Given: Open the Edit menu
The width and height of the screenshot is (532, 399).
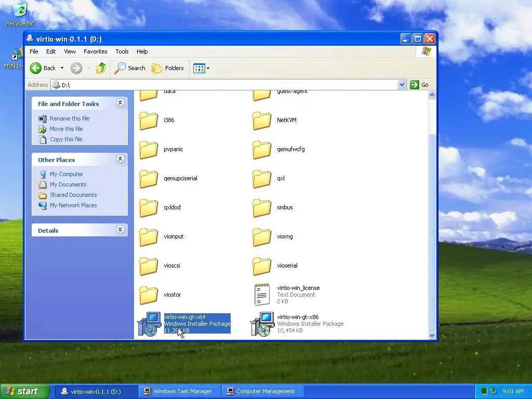Looking at the screenshot, I should [51, 51].
